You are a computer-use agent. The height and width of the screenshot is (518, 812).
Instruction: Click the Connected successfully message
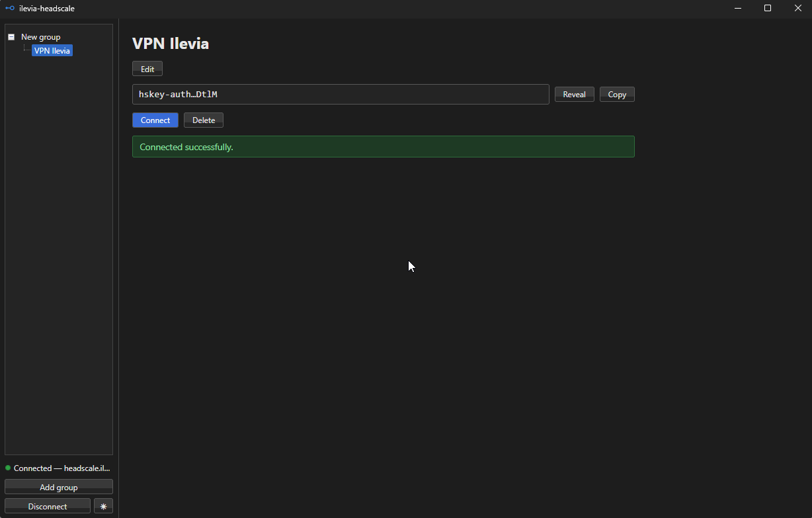click(384, 146)
